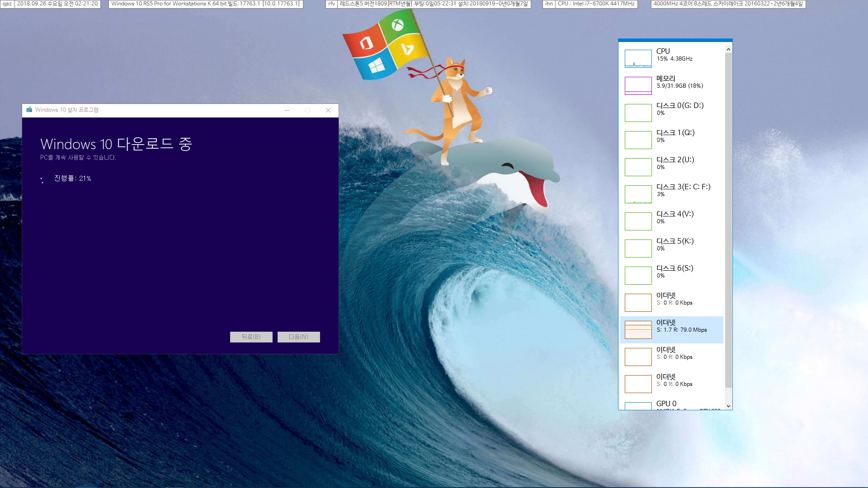Click the Windows 10 설치 프로그램 title icon

pyautogui.click(x=29, y=110)
